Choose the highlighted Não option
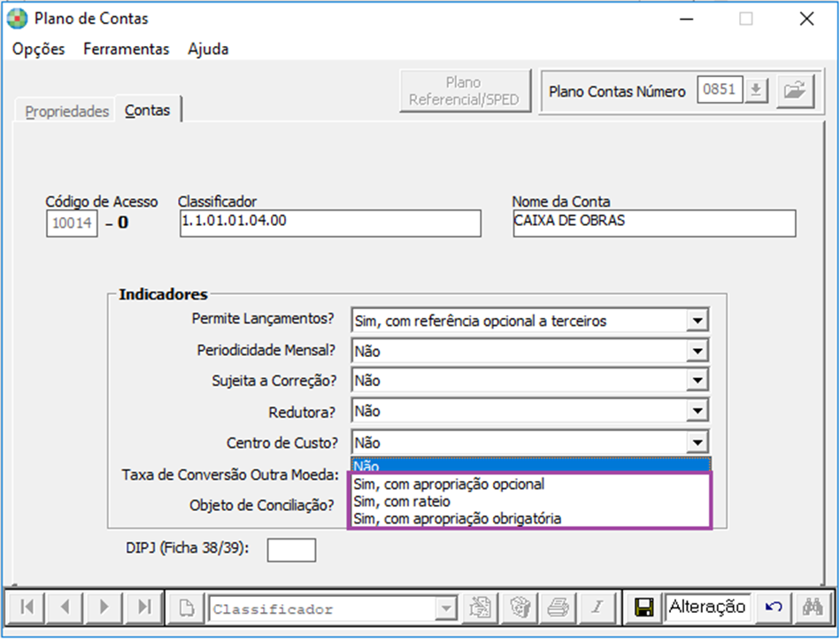The width and height of the screenshot is (840, 643). [x=531, y=465]
